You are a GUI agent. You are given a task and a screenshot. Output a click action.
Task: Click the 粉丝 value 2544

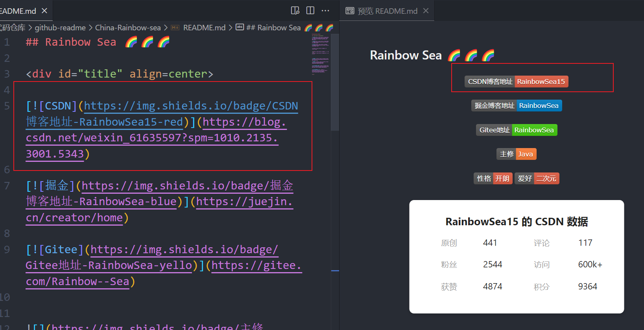click(x=493, y=264)
